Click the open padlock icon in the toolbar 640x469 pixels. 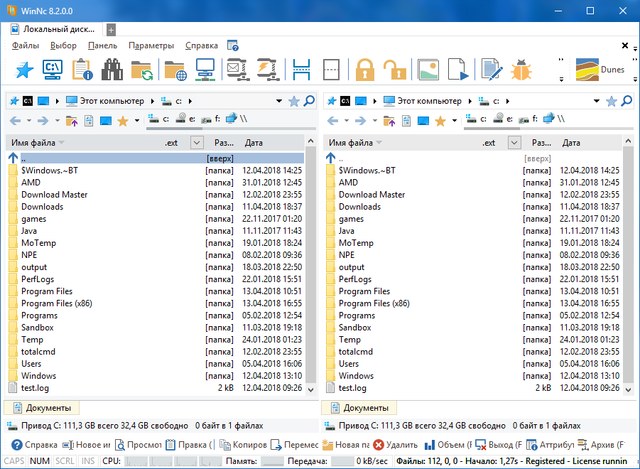point(395,70)
